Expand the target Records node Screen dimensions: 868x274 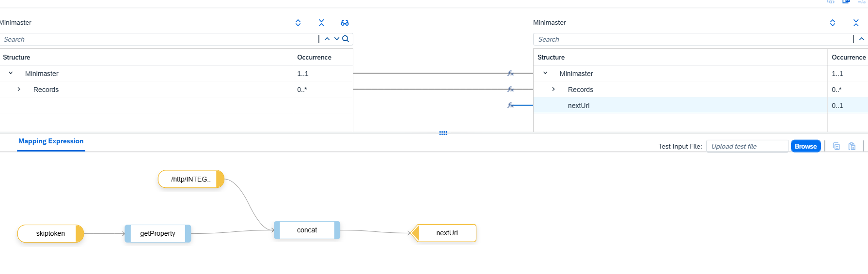click(x=553, y=89)
